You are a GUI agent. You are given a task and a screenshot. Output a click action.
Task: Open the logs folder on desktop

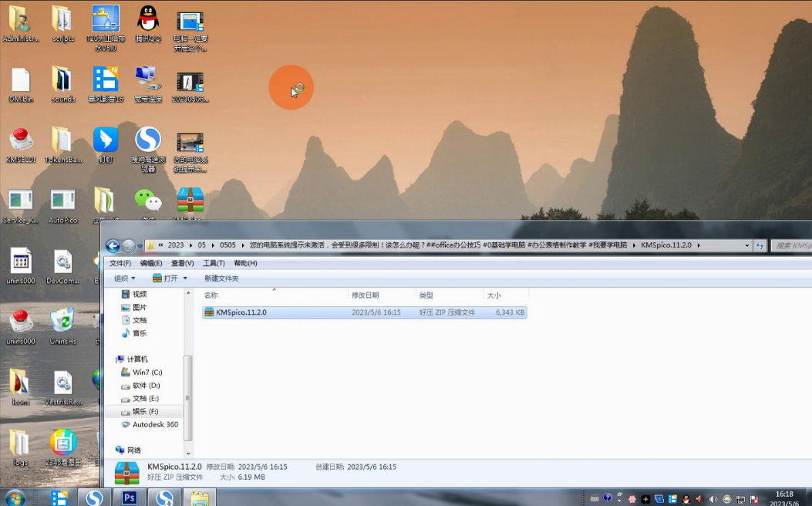click(x=20, y=448)
